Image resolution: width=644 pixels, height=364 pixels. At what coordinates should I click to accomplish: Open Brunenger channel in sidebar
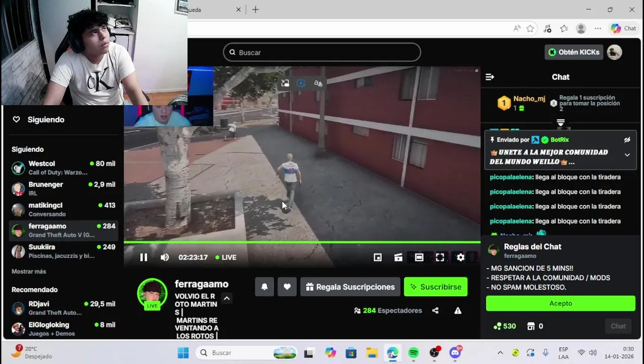[x=64, y=189]
